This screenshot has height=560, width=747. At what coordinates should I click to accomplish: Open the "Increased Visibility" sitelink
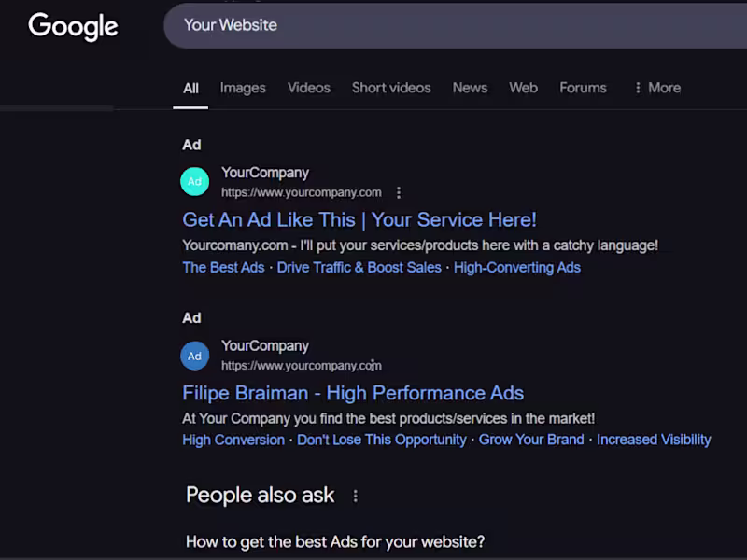click(654, 440)
